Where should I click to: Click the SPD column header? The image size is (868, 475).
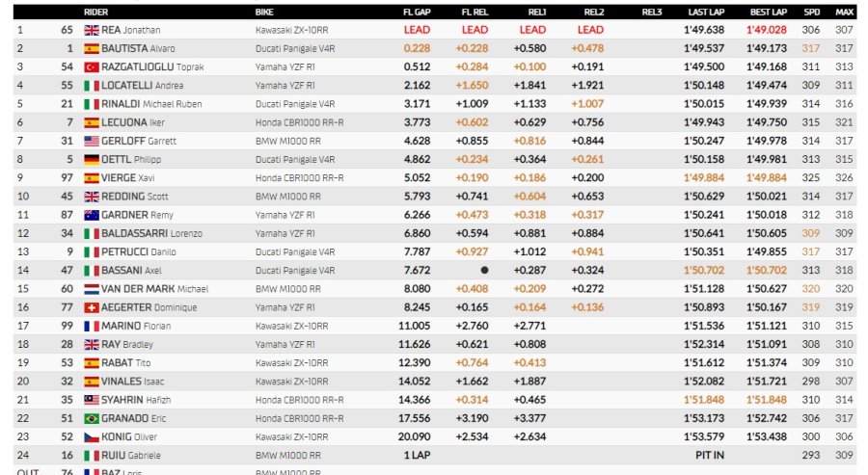811,12
